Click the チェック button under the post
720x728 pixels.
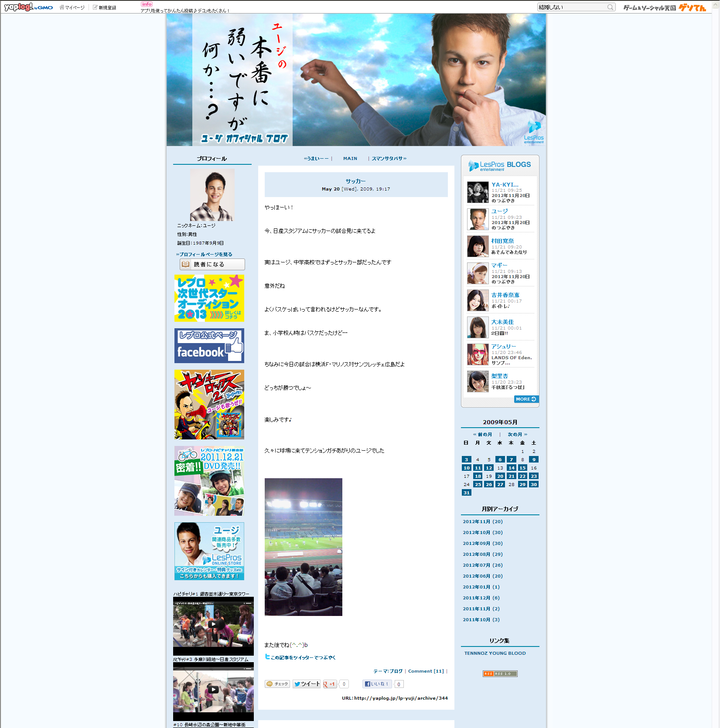click(277, 684)
